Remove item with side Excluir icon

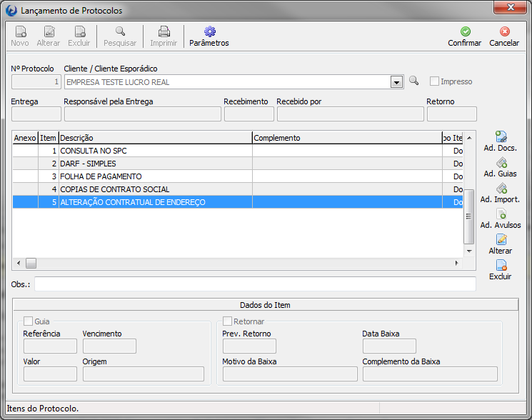tap(501, 265)
